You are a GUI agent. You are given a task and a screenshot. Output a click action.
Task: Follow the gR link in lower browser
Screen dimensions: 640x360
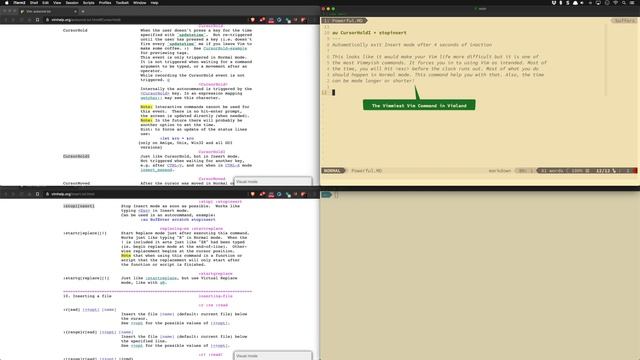pos(163,282)
